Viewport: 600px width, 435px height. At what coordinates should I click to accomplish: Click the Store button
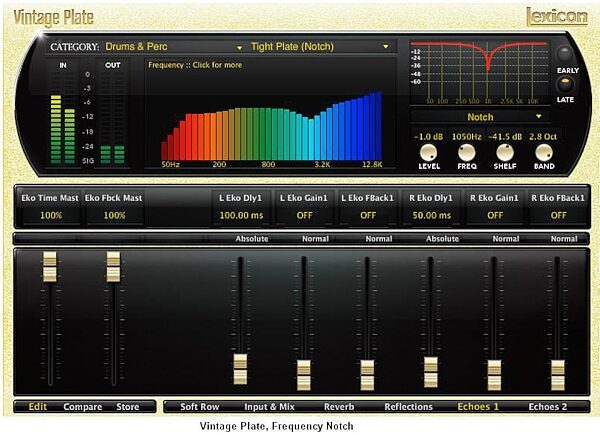tap(128, 407)
